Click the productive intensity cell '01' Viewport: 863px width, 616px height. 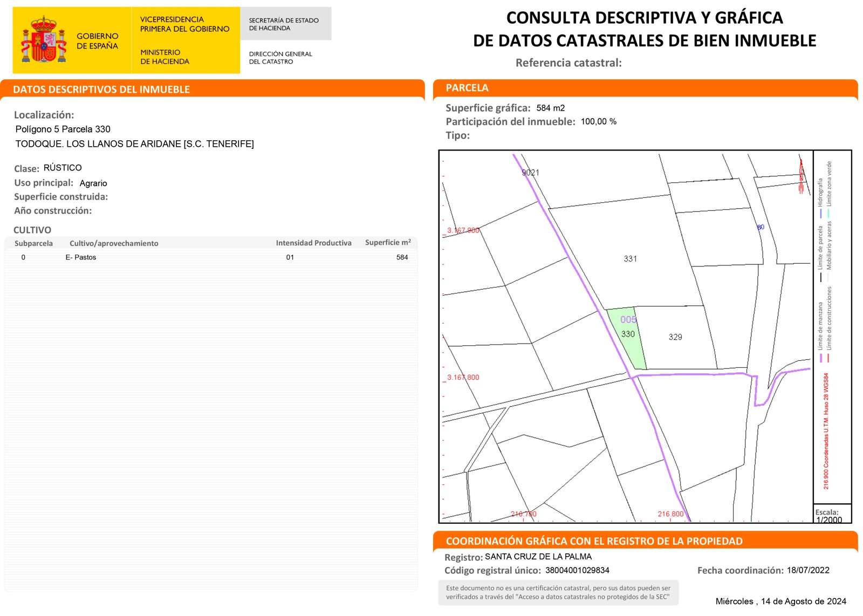pyautogui.click(x=290, y=257)
